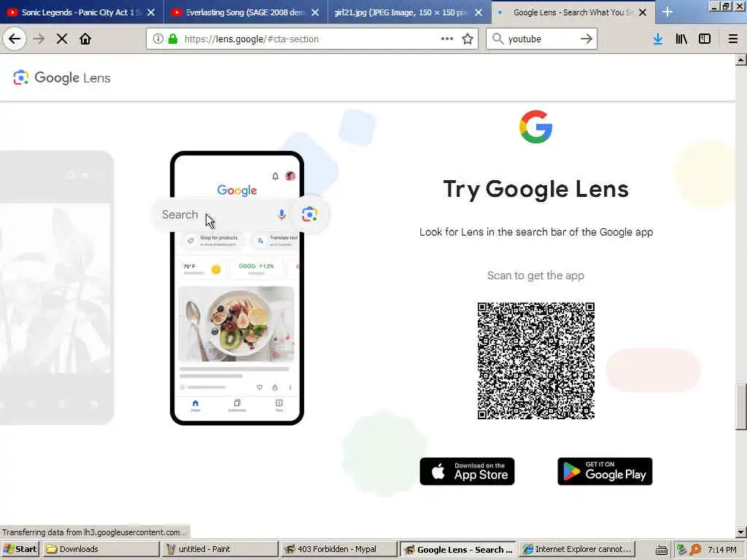This screenshot has width=747, height=560.
Task: Click the notification bell in the phone mockup
Action: (275, 176)
